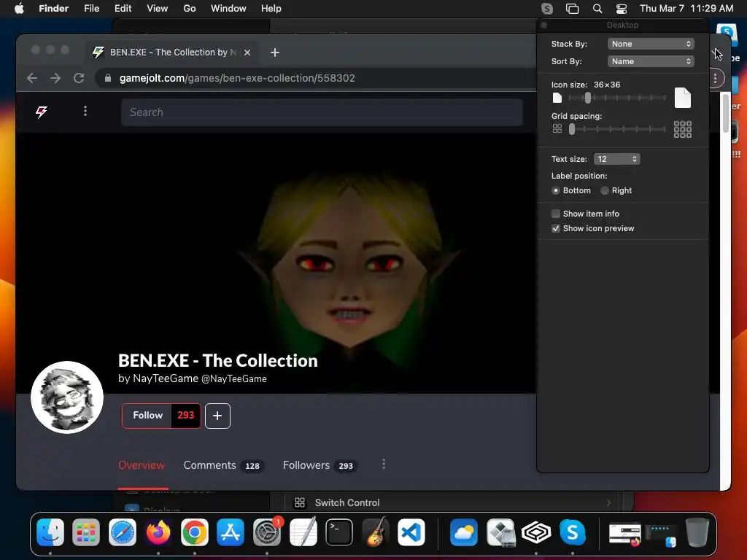Viewport: 747px width, 560px height.
Task: Open the File menu
Action: click(91, 9)
